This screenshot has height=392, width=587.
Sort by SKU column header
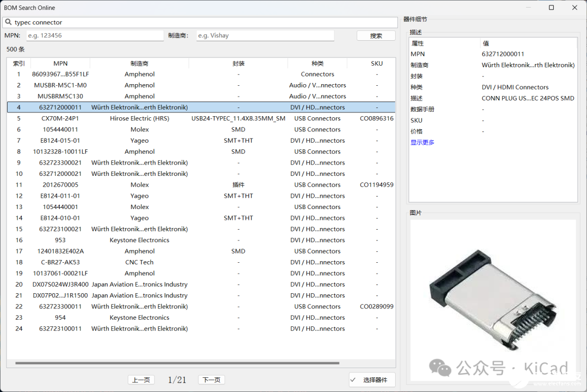377,63
